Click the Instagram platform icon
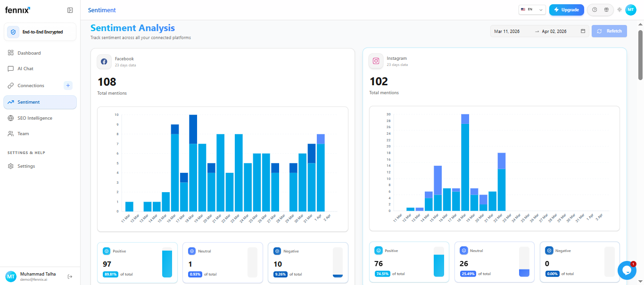 [x=376, y=61]
